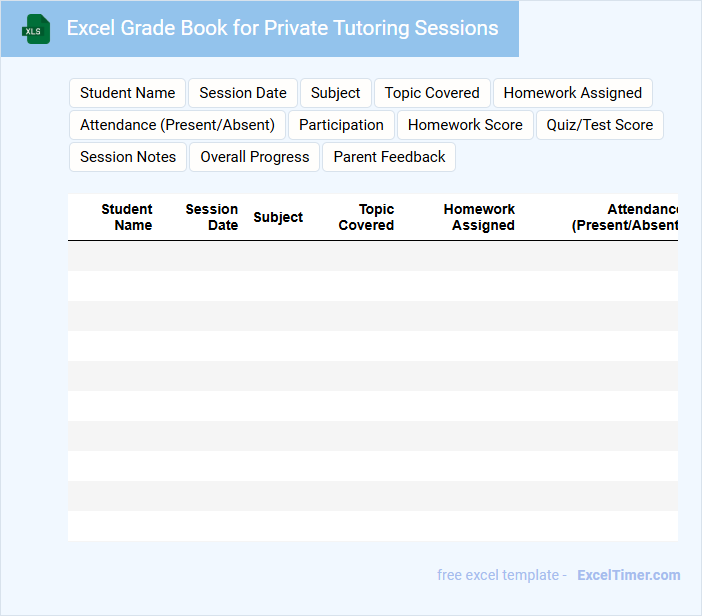
Task: Click the Homework Assigned tag
Action: (572, 93)
